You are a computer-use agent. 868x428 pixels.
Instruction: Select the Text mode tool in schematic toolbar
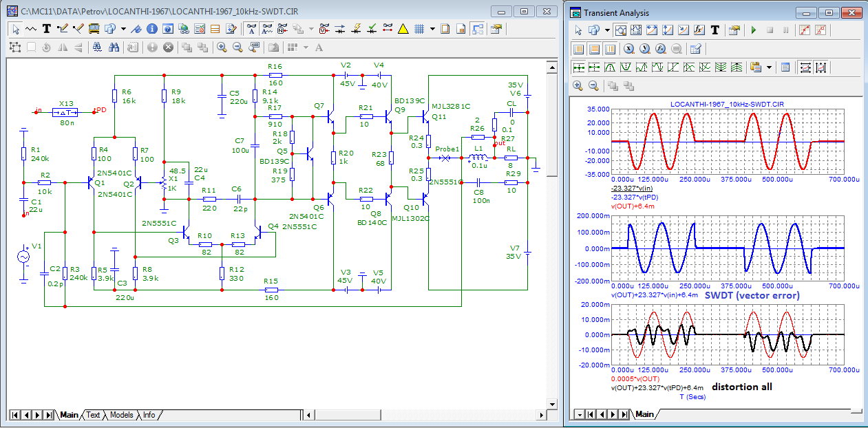(x=47, y=29)
